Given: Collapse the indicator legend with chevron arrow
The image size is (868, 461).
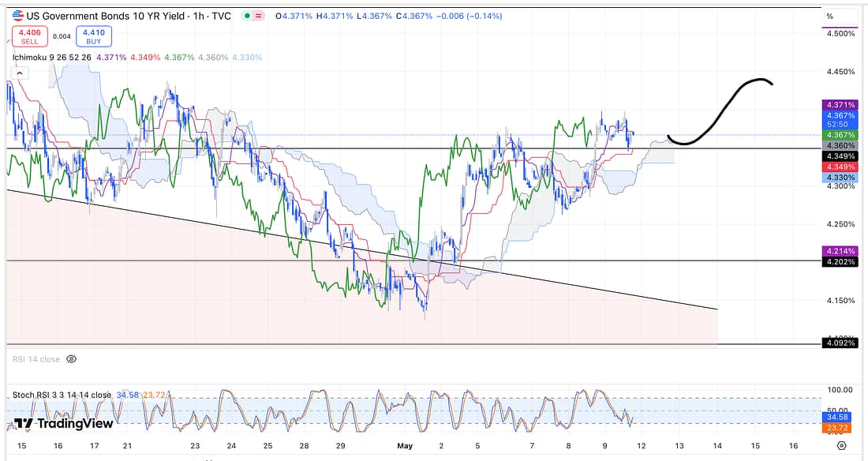Looking at the screenshot, I should [19, 73].
